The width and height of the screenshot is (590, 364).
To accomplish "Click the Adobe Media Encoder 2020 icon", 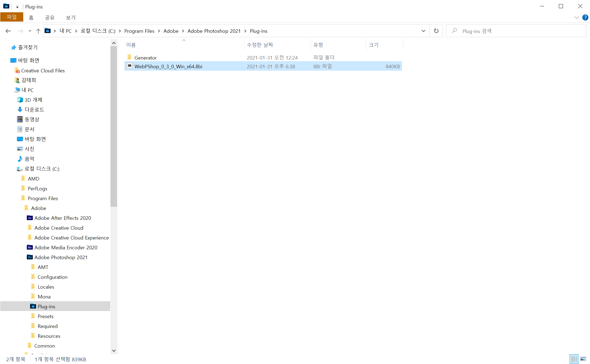I will (x=30, y=247).
